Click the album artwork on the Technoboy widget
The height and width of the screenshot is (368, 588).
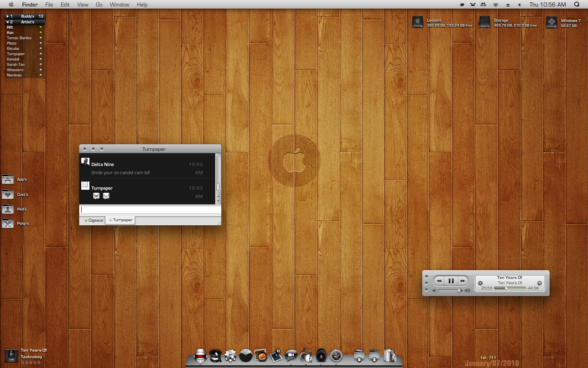pos(11,355)
